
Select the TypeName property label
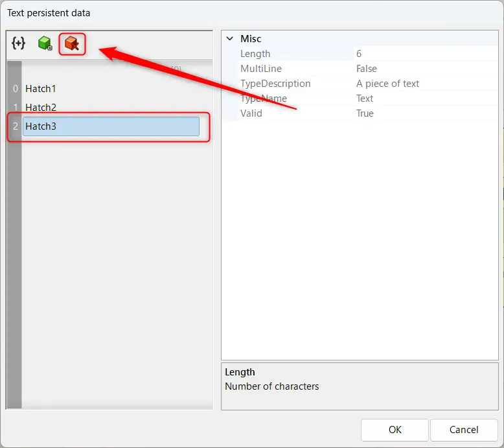point(263,99)
